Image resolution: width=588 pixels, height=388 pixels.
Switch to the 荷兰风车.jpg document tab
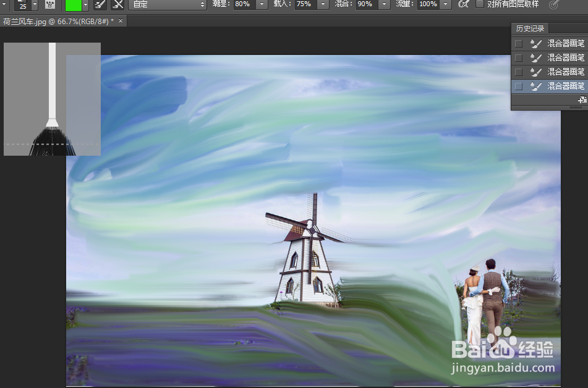[x=58, y=22]
